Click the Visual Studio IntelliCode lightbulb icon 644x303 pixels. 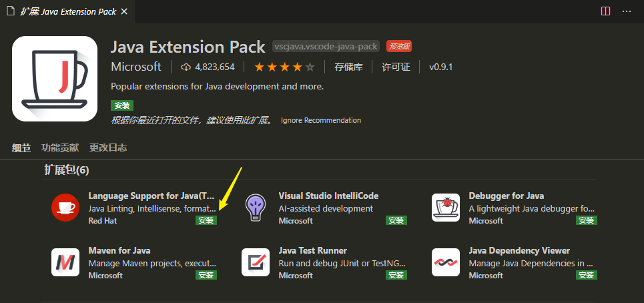pos(256,208)
